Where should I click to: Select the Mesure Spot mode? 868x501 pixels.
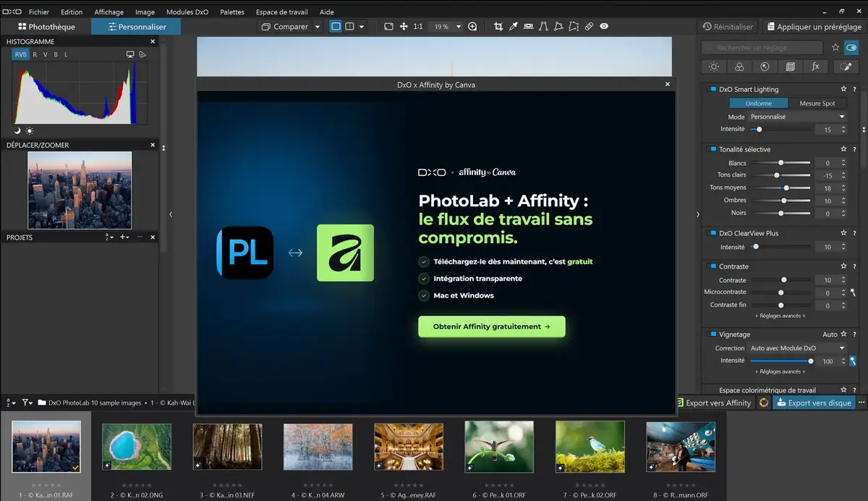[817, 103]
